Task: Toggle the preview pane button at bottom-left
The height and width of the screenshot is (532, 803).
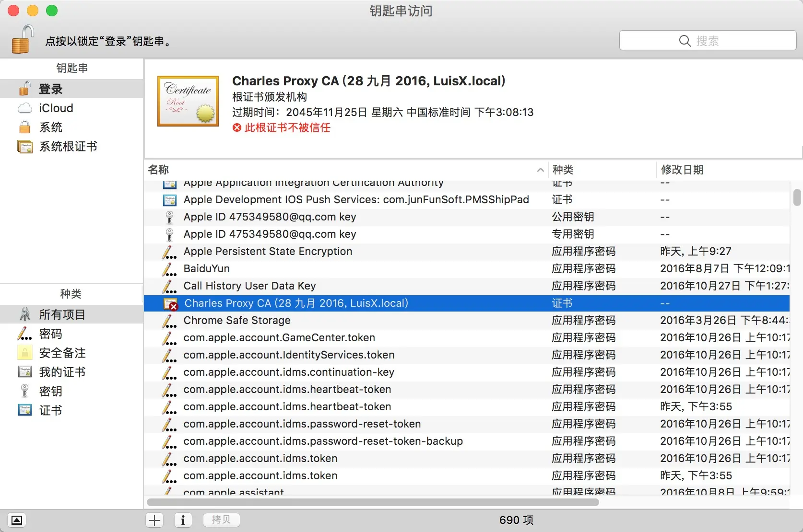Action: coord(17,520)
